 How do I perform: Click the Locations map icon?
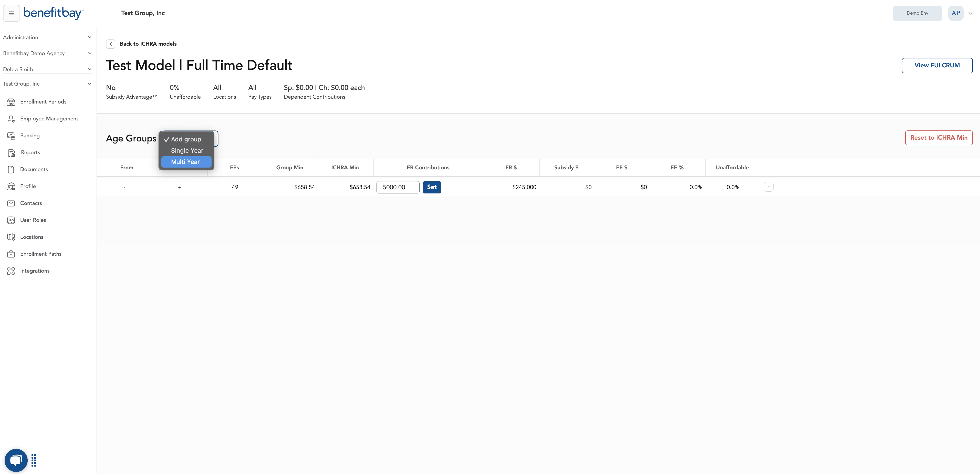click(11, 237)
